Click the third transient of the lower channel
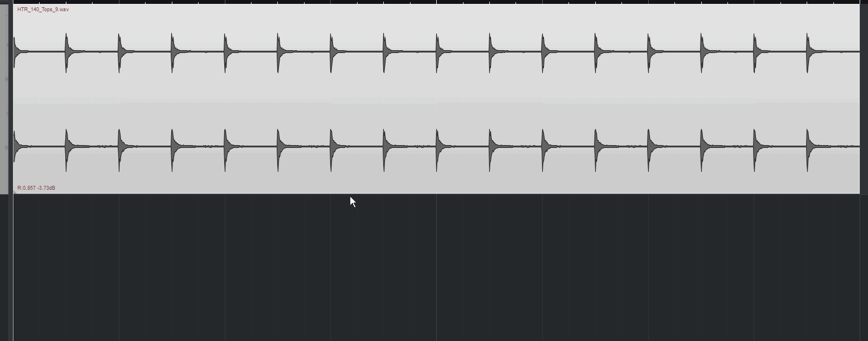This screenshot has width=868, height=341. 120,147
